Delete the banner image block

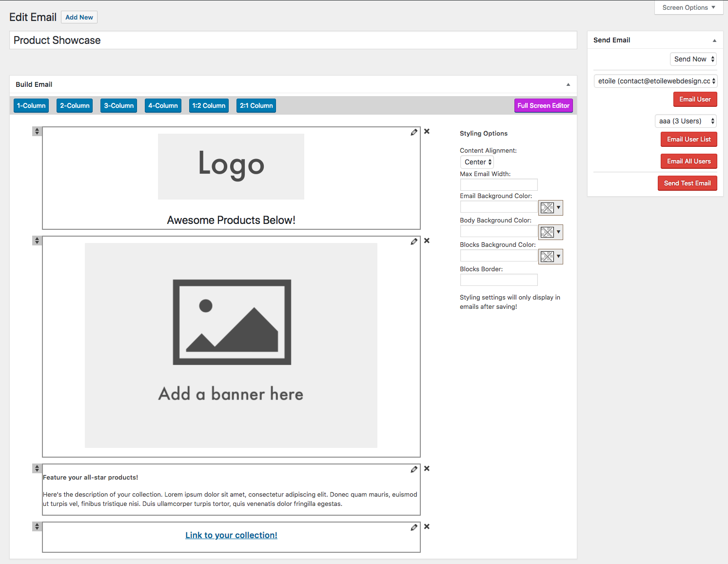(427, 241)
